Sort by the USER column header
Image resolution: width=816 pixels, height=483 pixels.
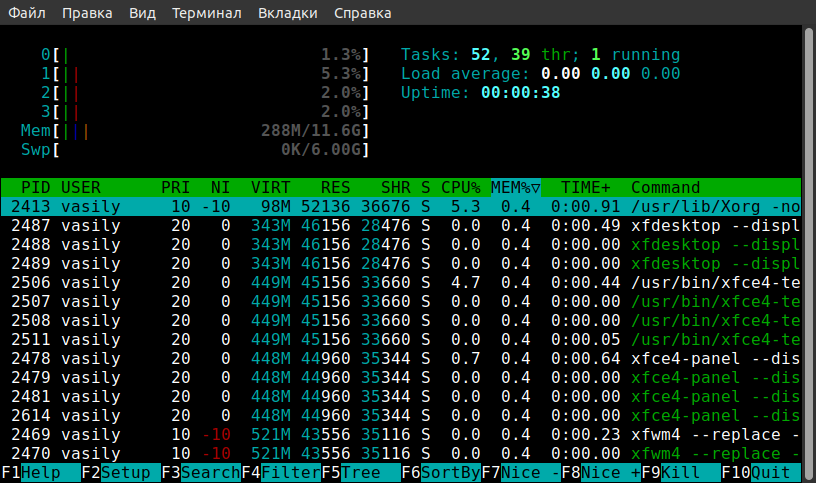(x=81, y=187)
